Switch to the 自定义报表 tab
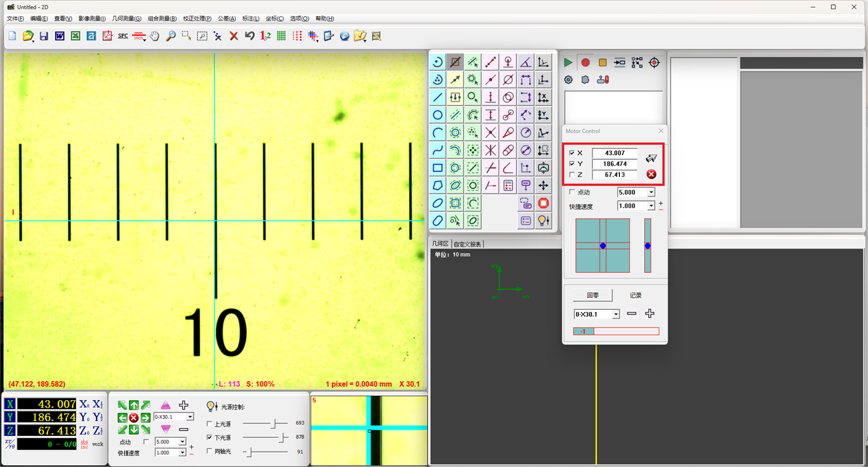This screenshot has width=868, height=467. 467,244
